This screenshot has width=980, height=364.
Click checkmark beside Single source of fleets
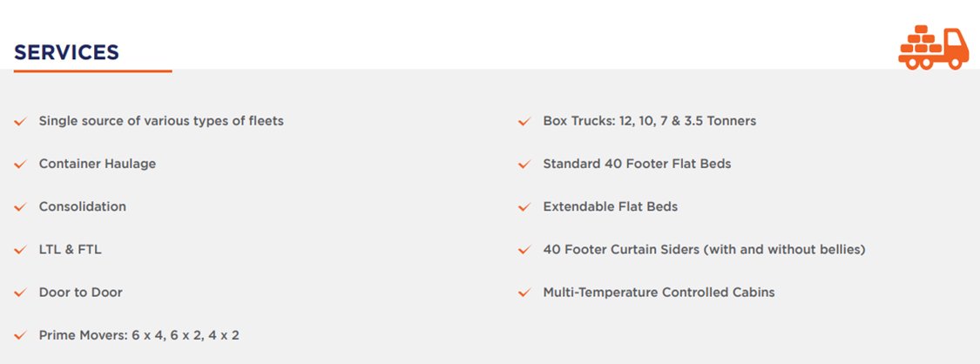20,121
